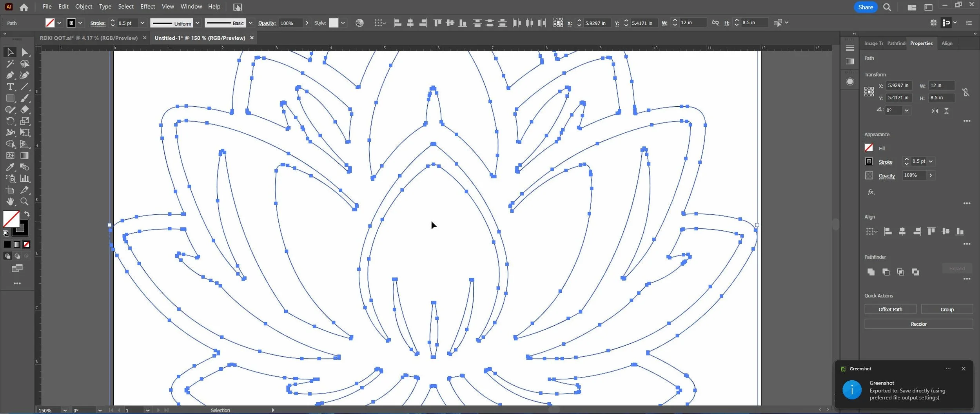
Task: Select the Line Segment tool
Action: 25,87
